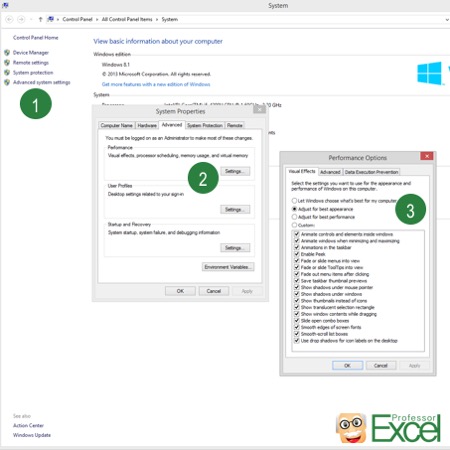
Task: Open Remote settings link
Action: 31,63
